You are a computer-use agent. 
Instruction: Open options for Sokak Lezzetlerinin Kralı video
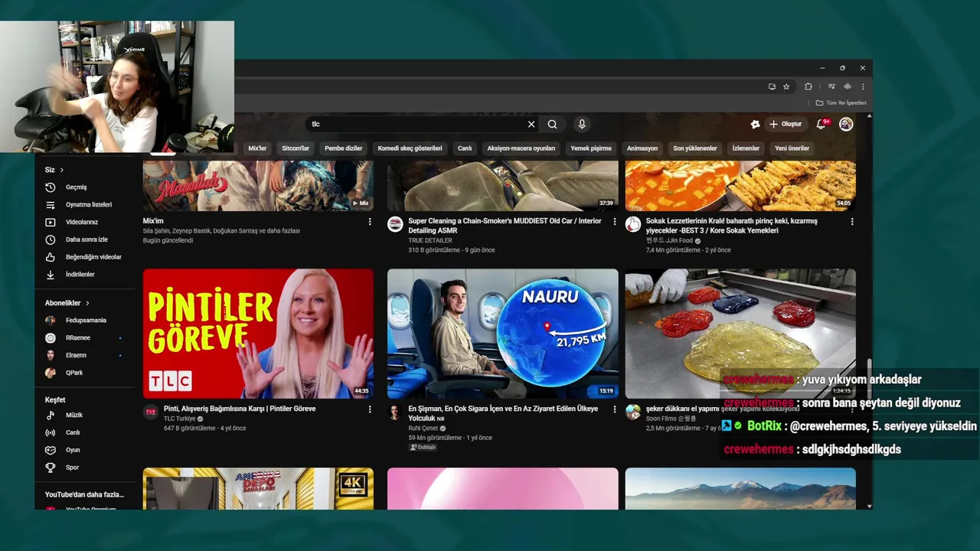click(x=852, y=222)
